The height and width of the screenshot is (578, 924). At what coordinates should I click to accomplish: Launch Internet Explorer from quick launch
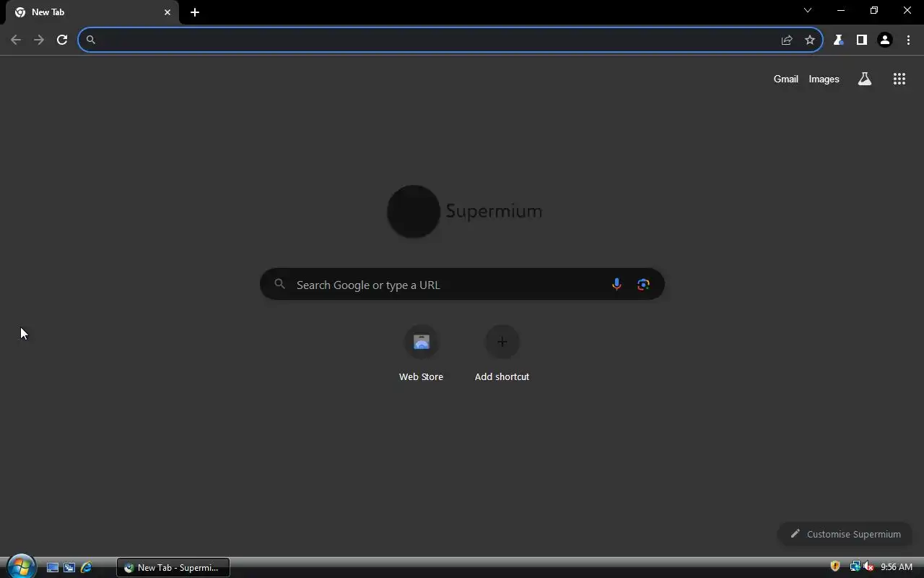click(x=87, y=568)
